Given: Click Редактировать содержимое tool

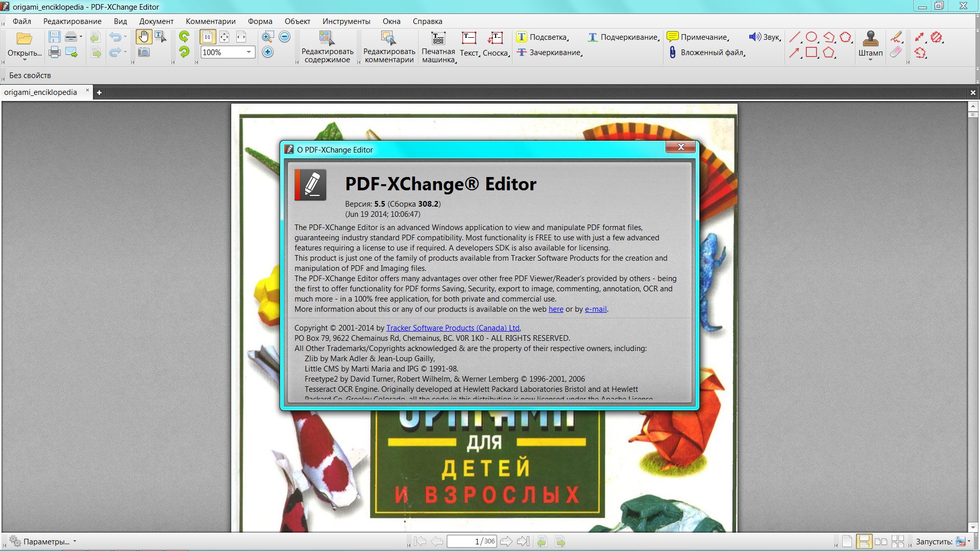Looking at the screenshot, I should point(327,47).
